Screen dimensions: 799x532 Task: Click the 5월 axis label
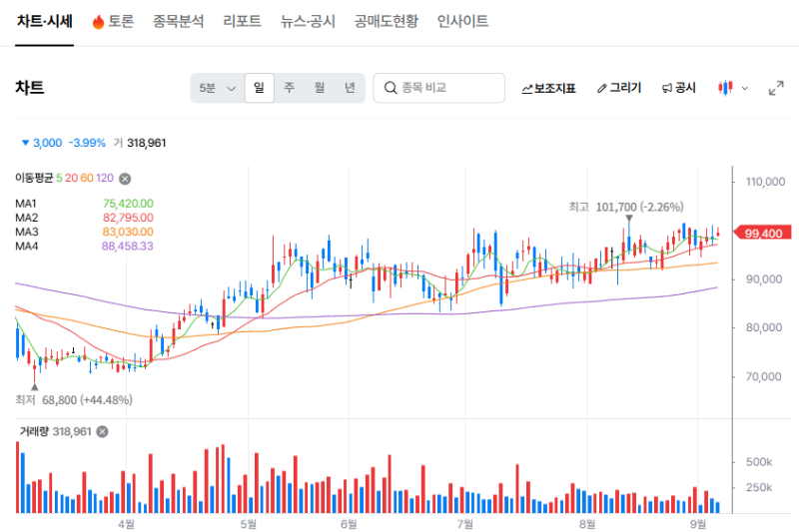(248, 524)
